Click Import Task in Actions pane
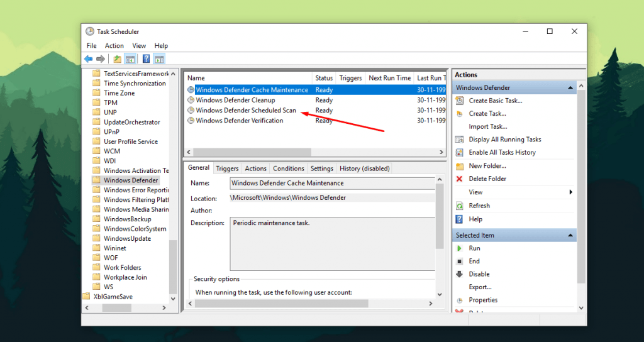The image size is (644, 342). coord(488,126)
